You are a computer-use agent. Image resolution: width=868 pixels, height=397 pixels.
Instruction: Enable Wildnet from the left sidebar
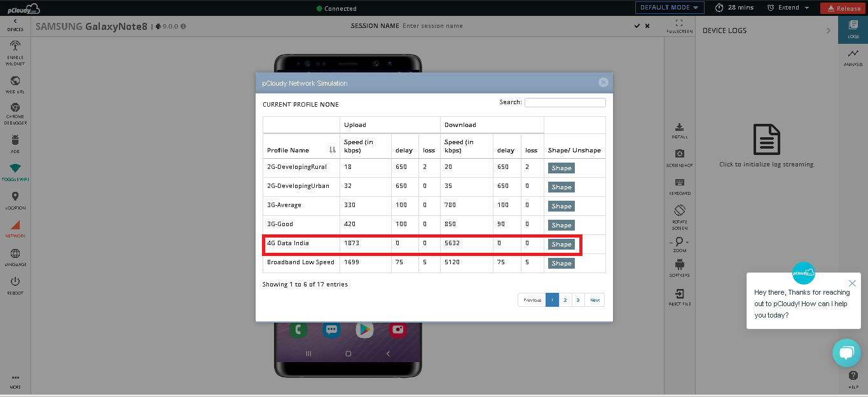click(15, 53)
